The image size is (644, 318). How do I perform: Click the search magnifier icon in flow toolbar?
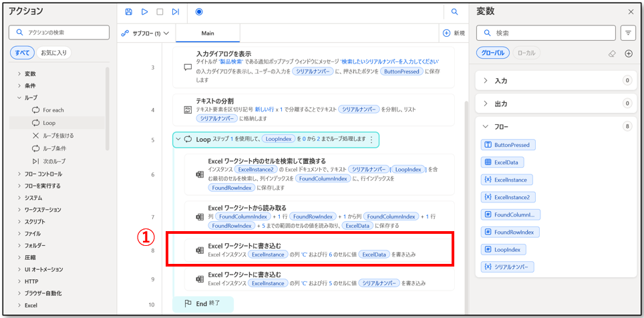pyautogui.click(x=454, y=11)
